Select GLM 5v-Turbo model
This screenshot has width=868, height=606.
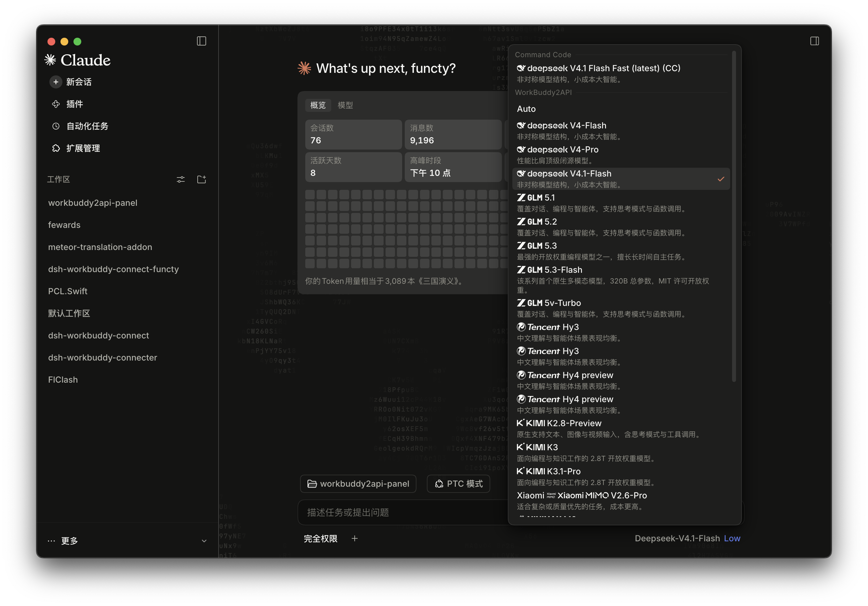(x=621, y=308)
